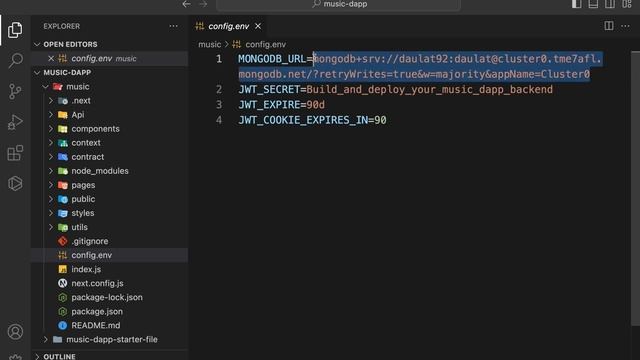Toggle the secondary side bar layout icon
The image size is (640, 360).
pyautogui.click(x=610, y=4)
